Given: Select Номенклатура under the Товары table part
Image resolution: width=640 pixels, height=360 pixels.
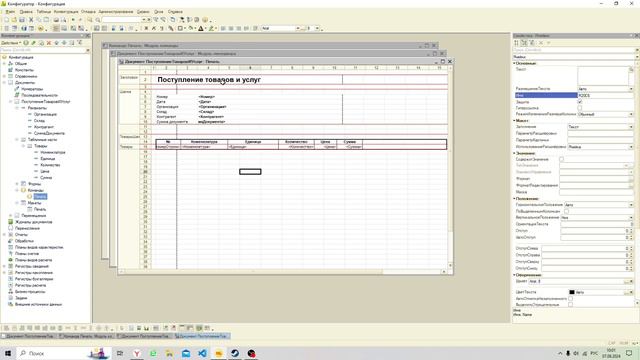Looking at the screenshot, I should coord(53,152).
